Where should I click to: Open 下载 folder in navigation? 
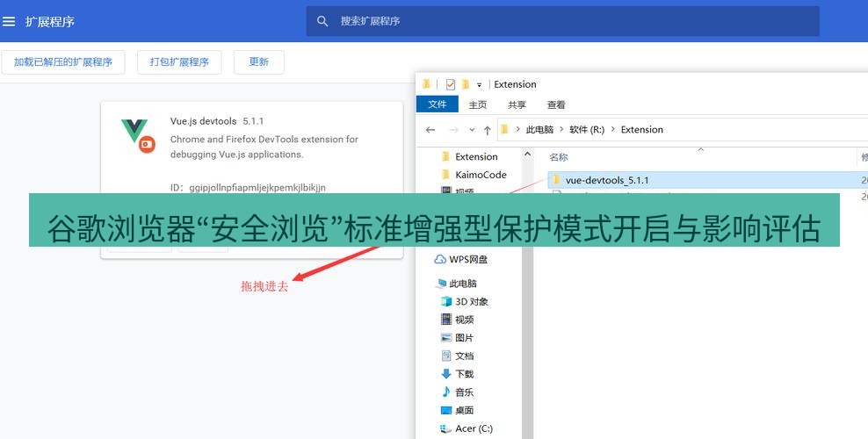click(x=465, y=374)
